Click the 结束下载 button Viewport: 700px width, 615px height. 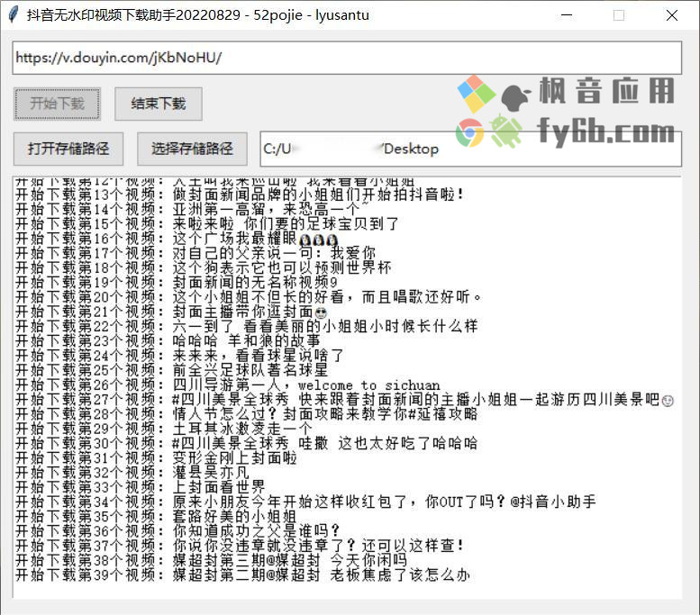tap(158, 104)
